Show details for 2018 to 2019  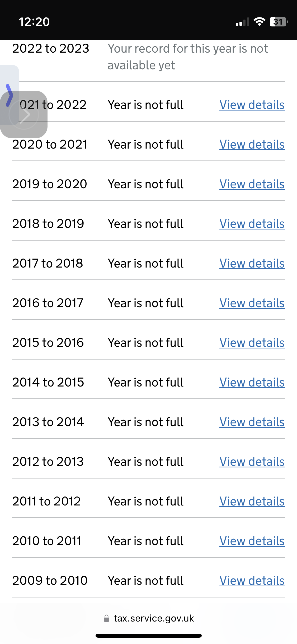pos(252,224)
